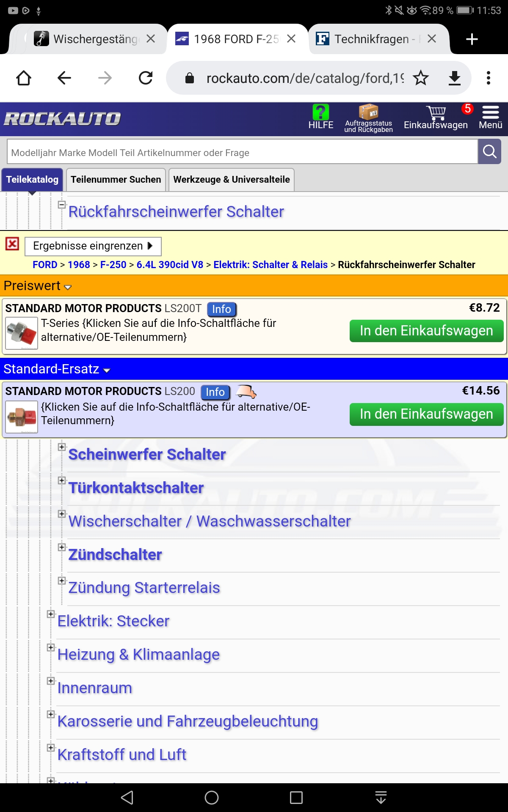This screenshot has height=812, width=508.
Task: Go forward with browser forward arrow
Action: tap(105, 78)
